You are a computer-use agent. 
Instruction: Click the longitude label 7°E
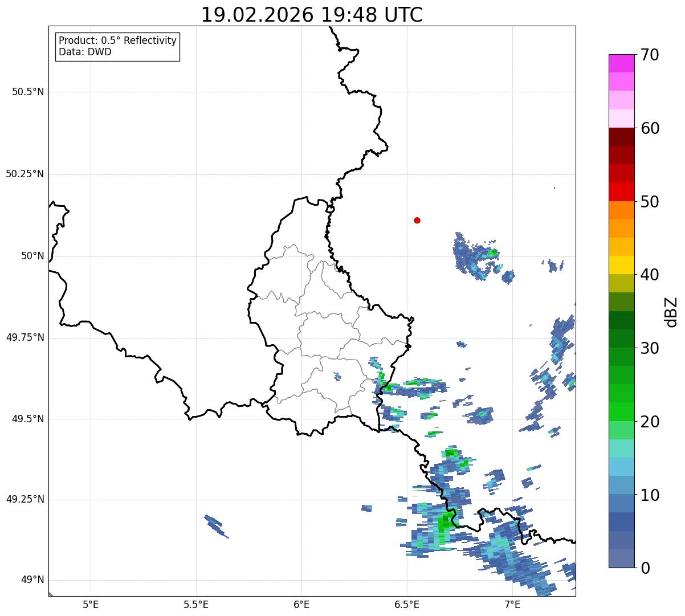point(512,605)
